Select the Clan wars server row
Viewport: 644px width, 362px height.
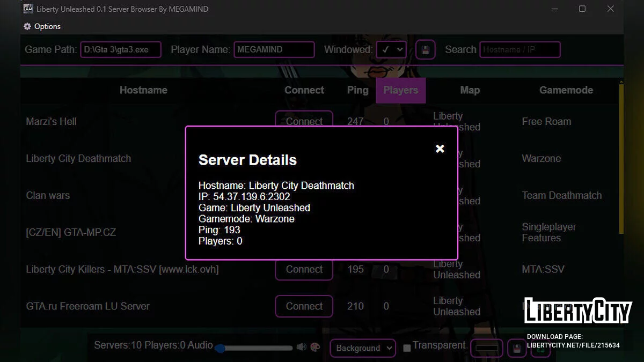point(48,195)
